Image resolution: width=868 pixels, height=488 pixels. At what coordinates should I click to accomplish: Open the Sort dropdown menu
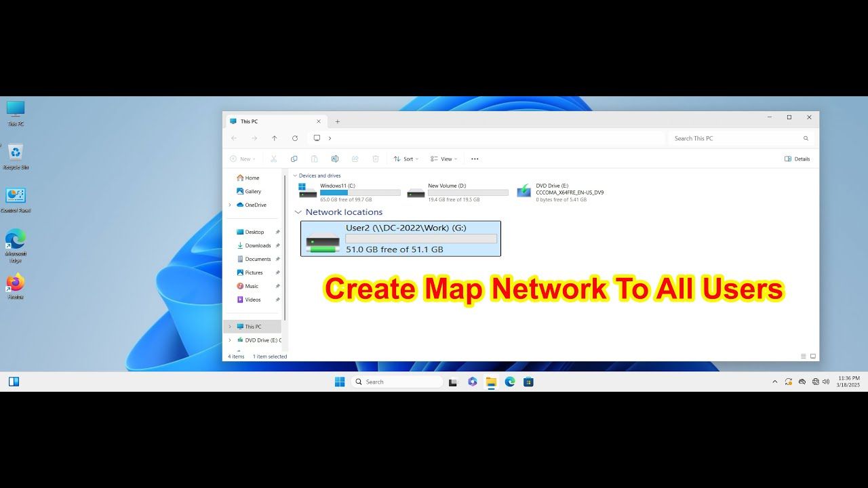point(406,159)
